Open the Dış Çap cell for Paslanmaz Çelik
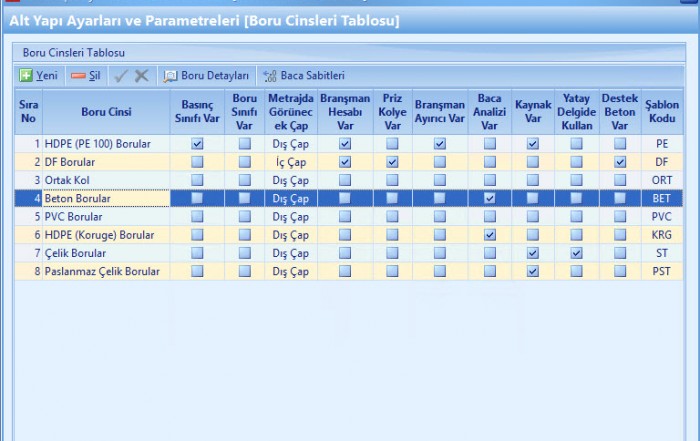700x441 pixels. (290, 271)
